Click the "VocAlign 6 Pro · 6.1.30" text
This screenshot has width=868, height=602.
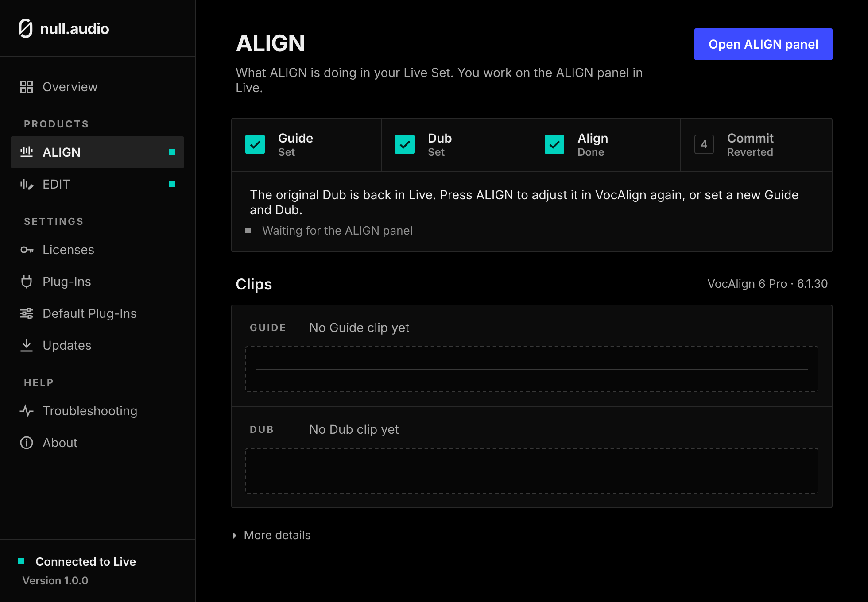point(767,284)
